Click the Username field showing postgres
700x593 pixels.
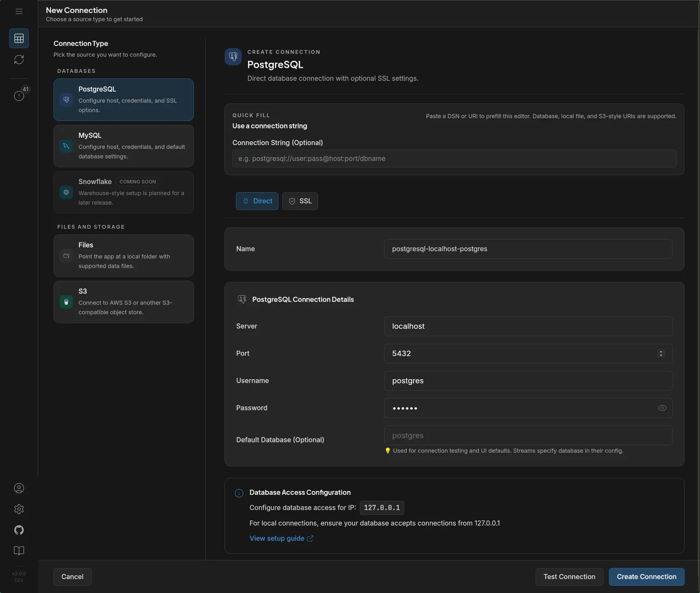528,381
